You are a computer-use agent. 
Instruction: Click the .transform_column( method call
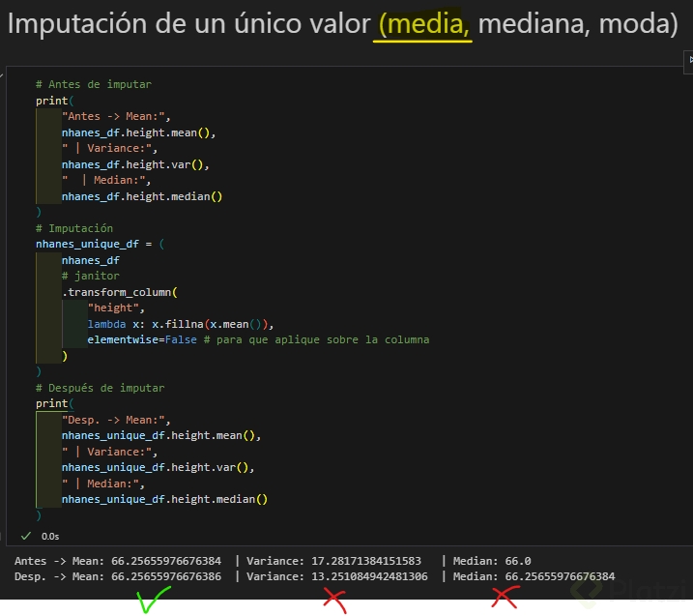pos(120,292)
